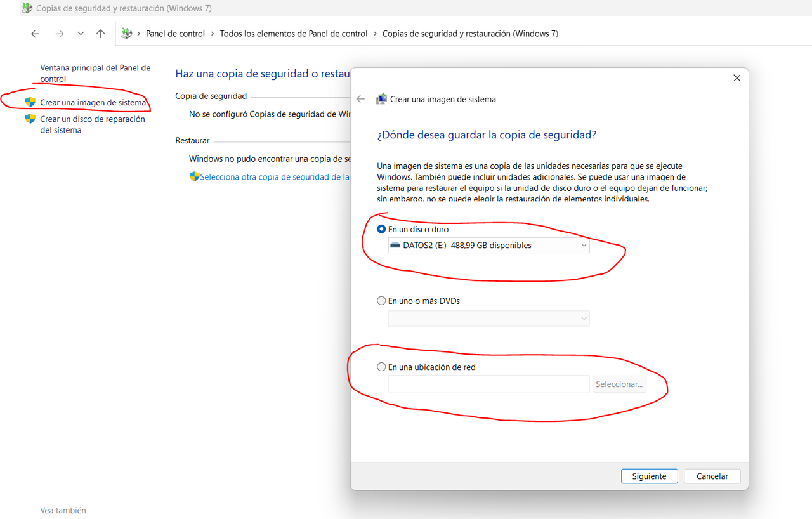Click the shield icon beside Crear una imagen de sistema

pos(30,102)
